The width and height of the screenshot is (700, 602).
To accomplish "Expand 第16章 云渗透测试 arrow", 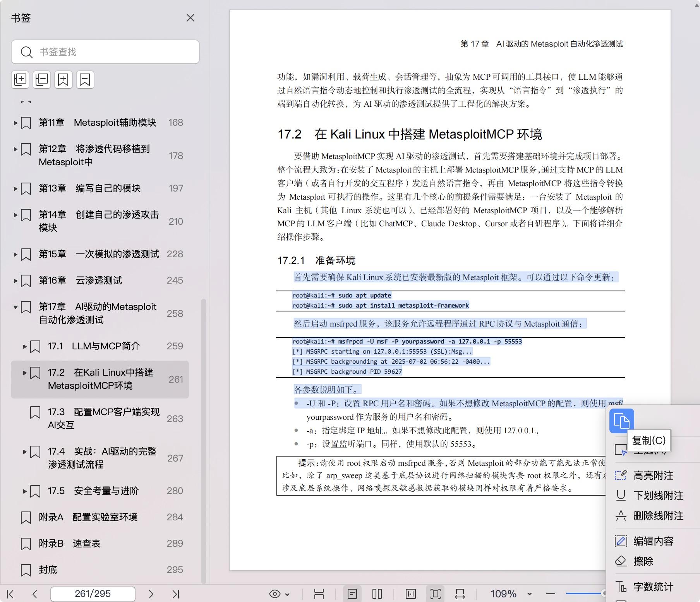I will [15, 281].
